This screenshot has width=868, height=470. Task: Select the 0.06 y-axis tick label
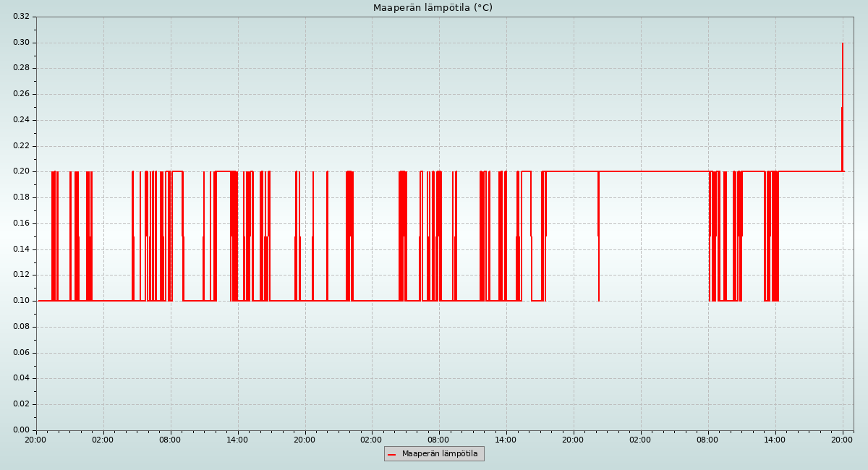(21, 353)
